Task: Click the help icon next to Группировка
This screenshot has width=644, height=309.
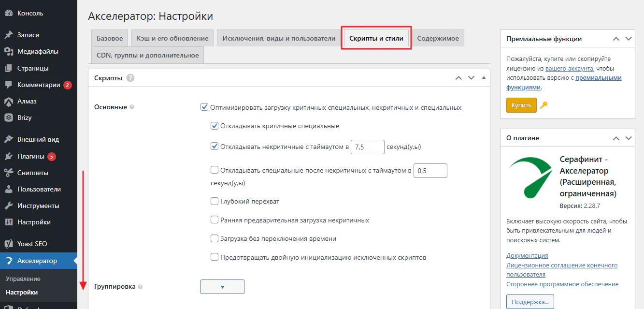Action: click(140, 287)
